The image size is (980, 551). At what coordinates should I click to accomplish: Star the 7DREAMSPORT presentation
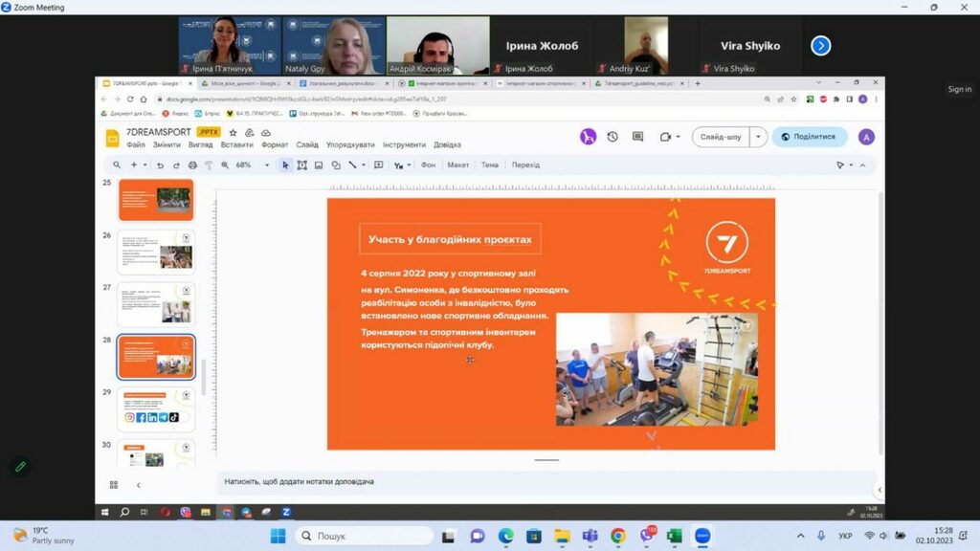pyautogui.click(x=233, y=132)
